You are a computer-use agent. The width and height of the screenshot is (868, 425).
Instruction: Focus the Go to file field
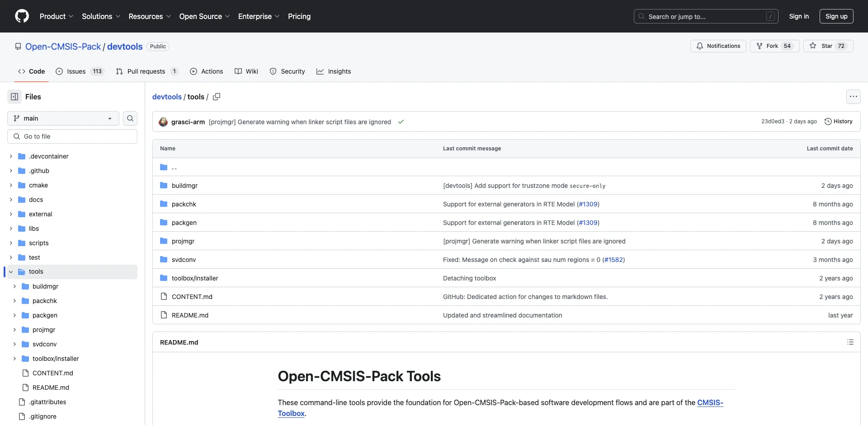click(x=72, y=136)
